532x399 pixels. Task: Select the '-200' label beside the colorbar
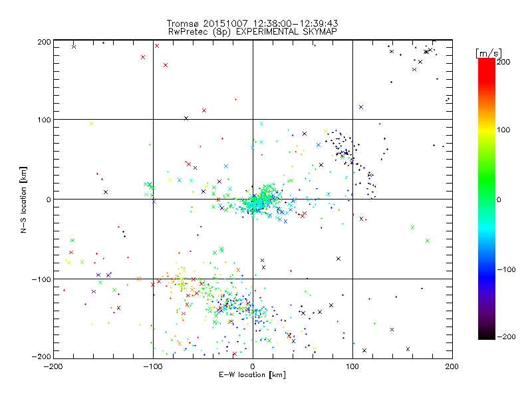click(x=506, y=336)
